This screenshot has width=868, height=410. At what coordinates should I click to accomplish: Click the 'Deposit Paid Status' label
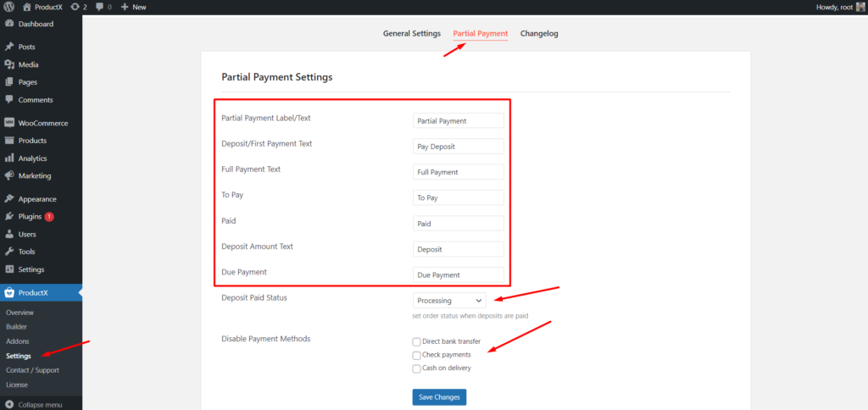click(x=254, y=297)
